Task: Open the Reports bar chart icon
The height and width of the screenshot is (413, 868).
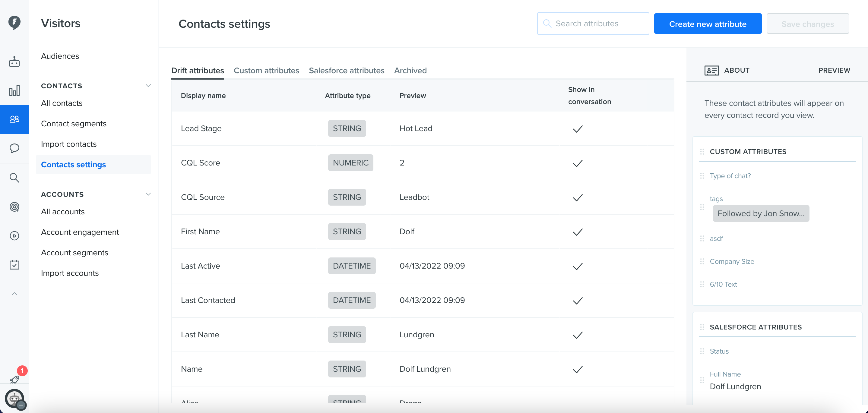Action: coord(14,90)
